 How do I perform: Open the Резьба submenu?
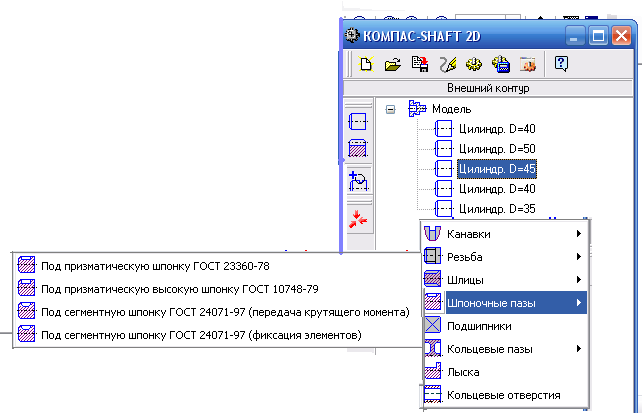(x=505, y=257)
